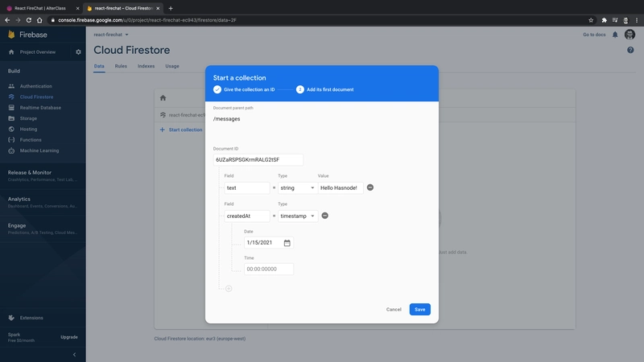The width and height of the screenshot is (644, 362).
Task: Click the Time input field
Action: click(269, 269)
